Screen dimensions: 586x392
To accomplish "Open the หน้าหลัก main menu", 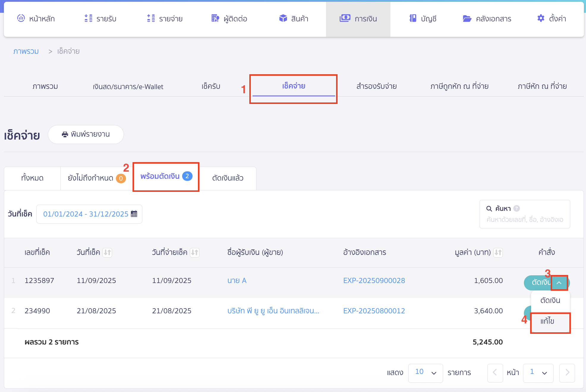I will [36, 19].
